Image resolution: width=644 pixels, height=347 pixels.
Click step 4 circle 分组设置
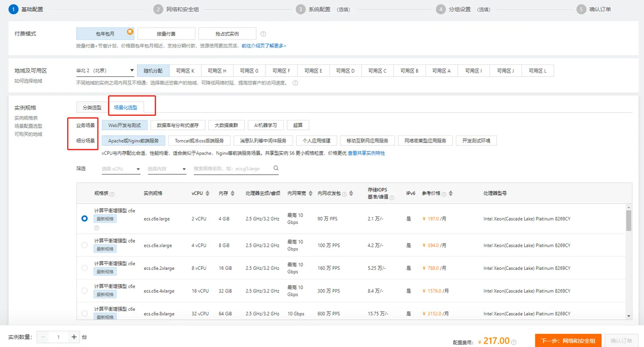(441, 9)
